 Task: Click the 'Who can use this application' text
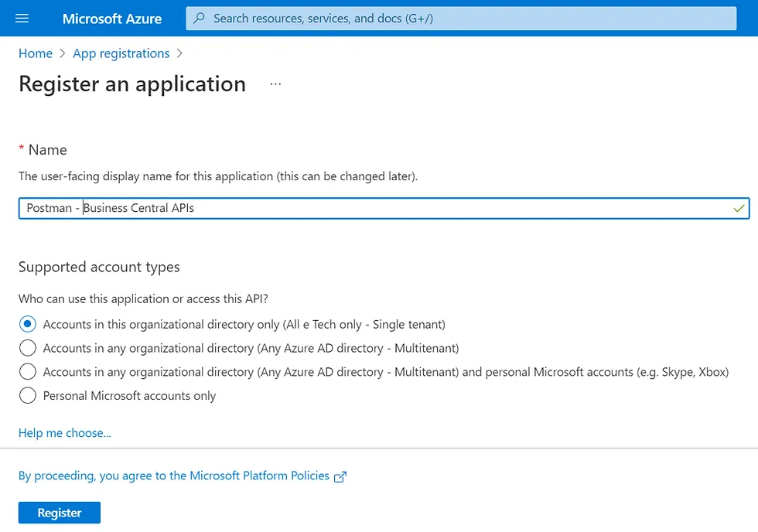[x=143, y=299]
